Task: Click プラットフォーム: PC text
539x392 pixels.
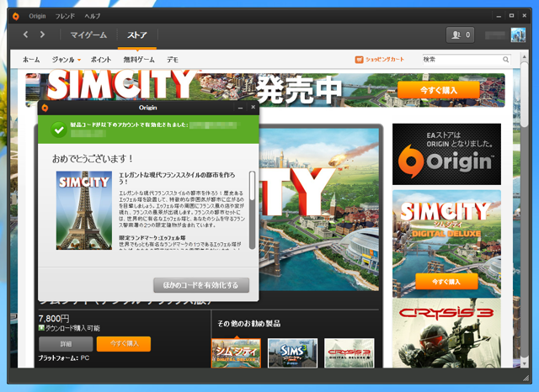Action: coord(64,358)
